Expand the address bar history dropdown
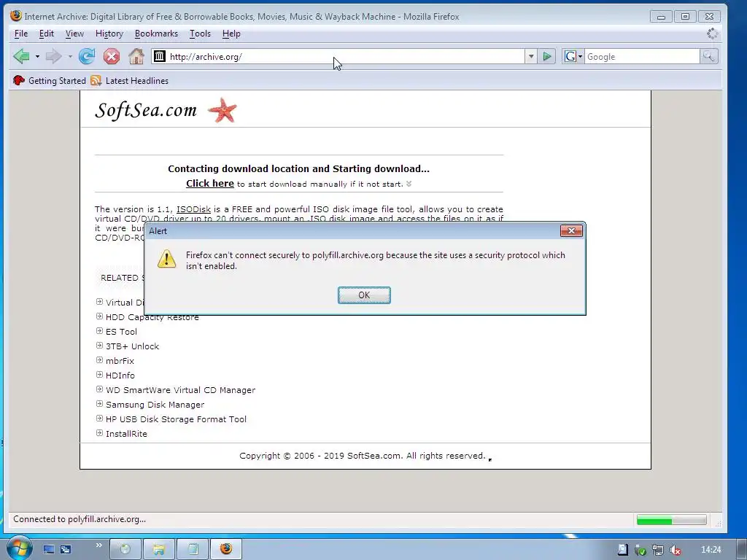Image resolution: width=747 pixels, height=560 pixels. (x=531, y=57)
